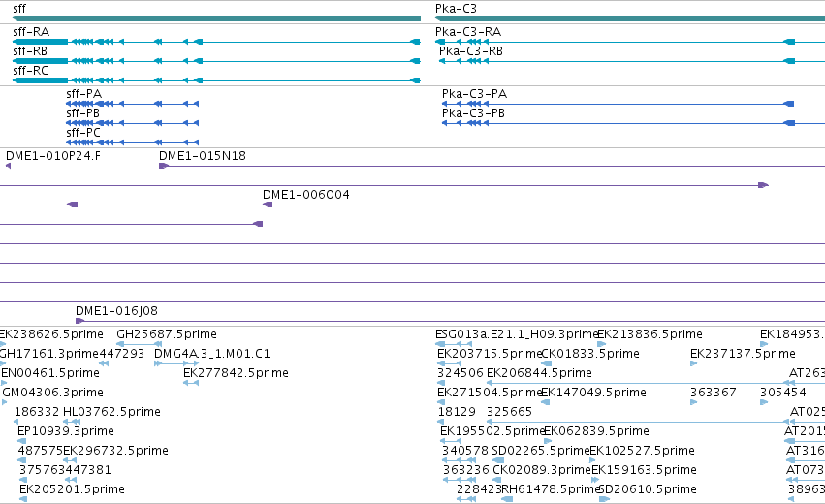Select the Pka-C3-RB transcript label
Viewport: 825px width, 504px height.
pyautogui.click(x=471, y=51)
